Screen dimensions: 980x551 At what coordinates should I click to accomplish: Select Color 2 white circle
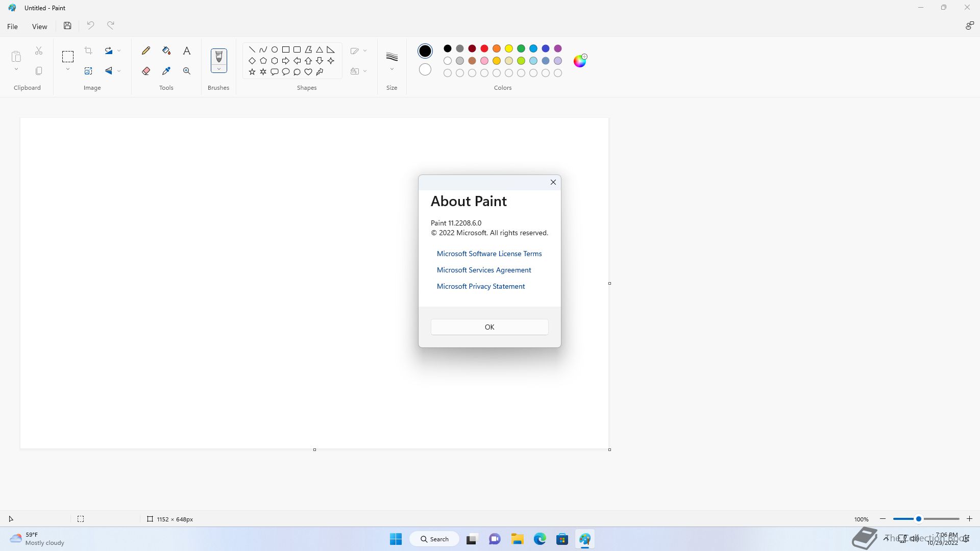[425, 70]
